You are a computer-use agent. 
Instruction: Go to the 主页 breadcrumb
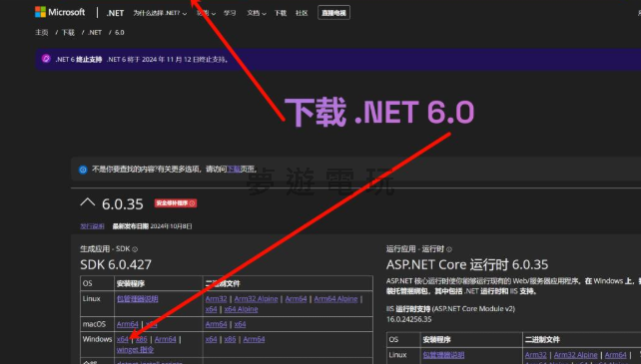click(41, 32)
